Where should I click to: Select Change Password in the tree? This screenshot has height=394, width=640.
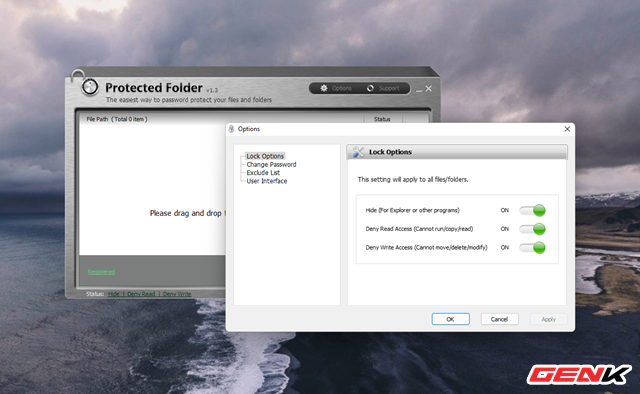271,165
